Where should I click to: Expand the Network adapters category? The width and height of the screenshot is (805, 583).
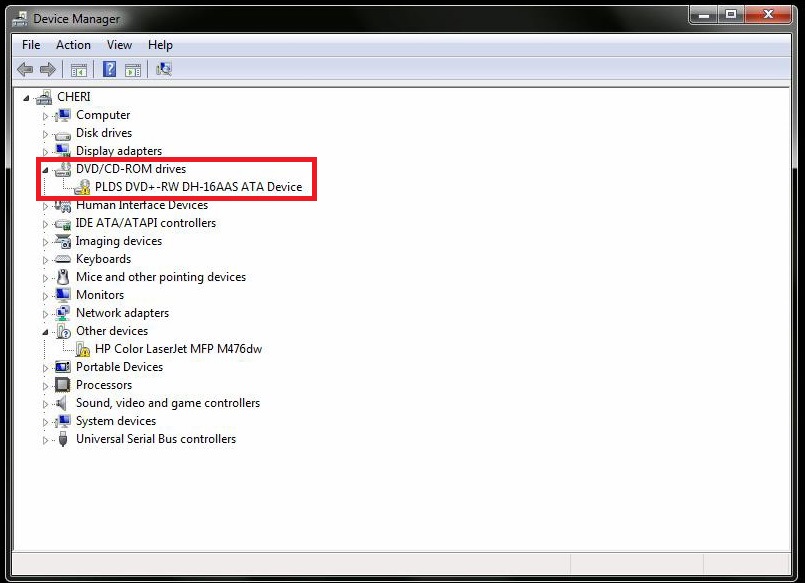pos(45,314)
